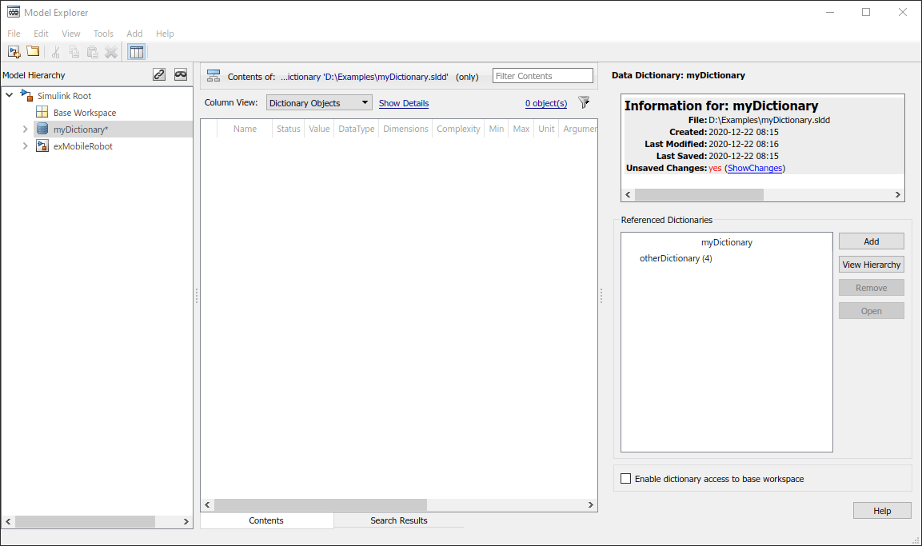
Task: Click the information panel scroll right arrow
Action: tap(898, 195)
